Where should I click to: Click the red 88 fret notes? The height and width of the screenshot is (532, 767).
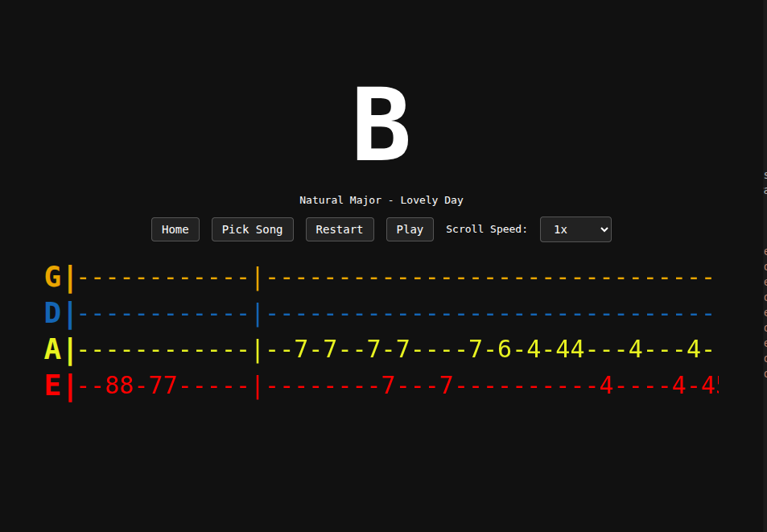tap(119, 386)
